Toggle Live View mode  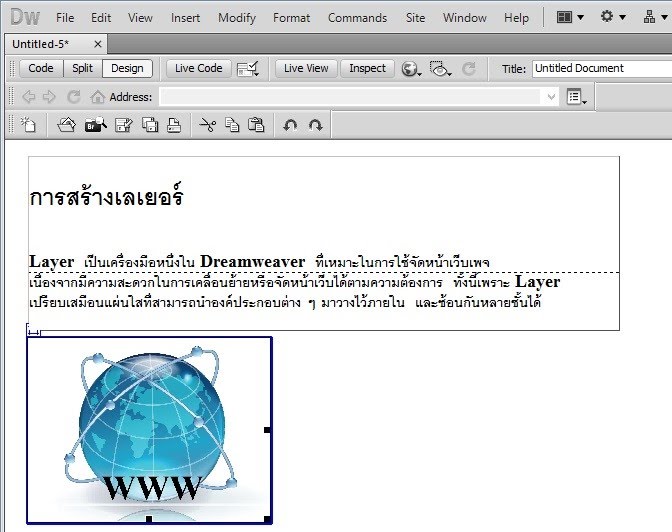(x=306, y=68)
